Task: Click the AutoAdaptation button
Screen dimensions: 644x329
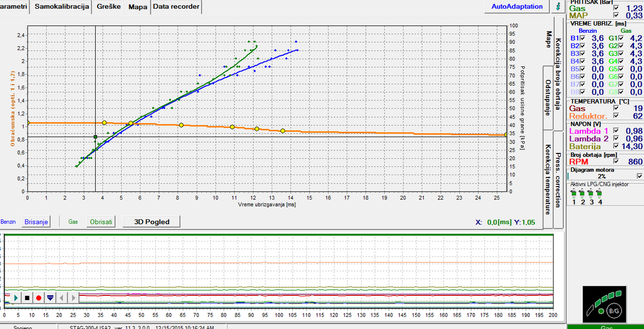Action: 517,7
